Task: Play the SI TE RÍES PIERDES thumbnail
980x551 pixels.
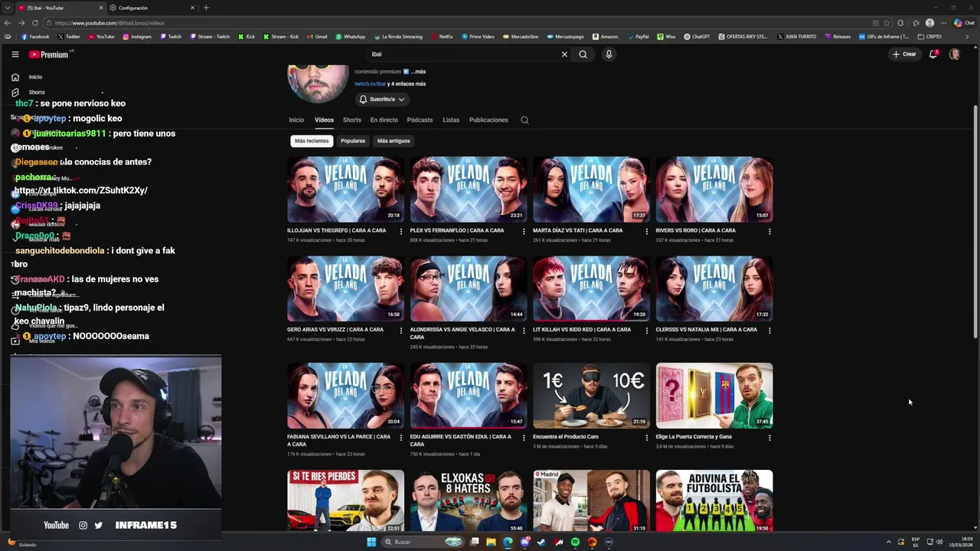Action: click(345, 500)
